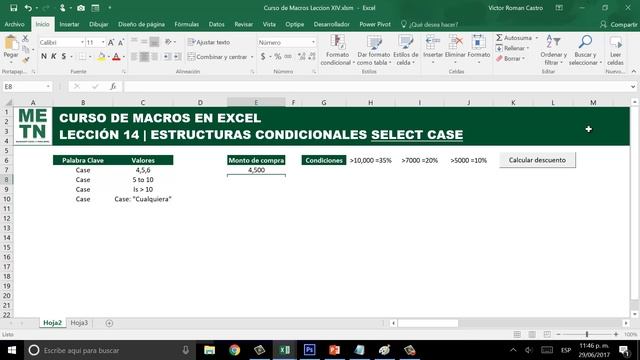Viewport: 640px width, 360px height.
Task: Switch to the Desarrollador ribbon tab
Action: coord(331,24)
